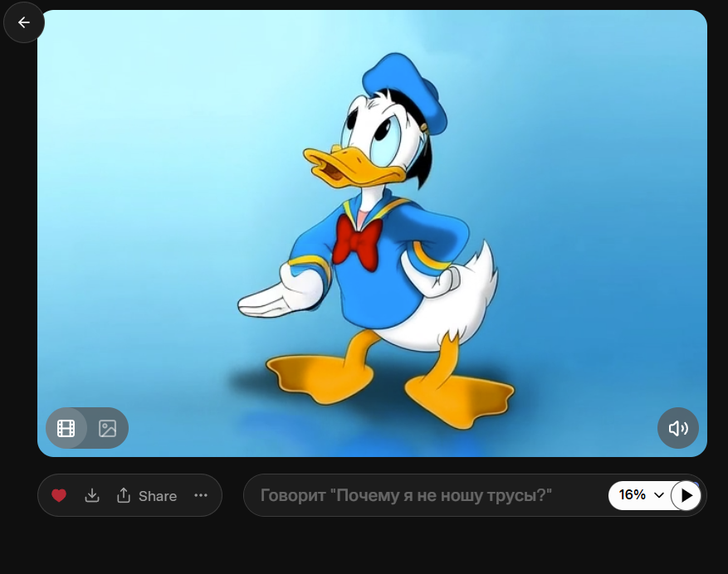The height and width of the screenshot is (574, 728).
Task: Click the play generate button
Action: tap(686, 495)
